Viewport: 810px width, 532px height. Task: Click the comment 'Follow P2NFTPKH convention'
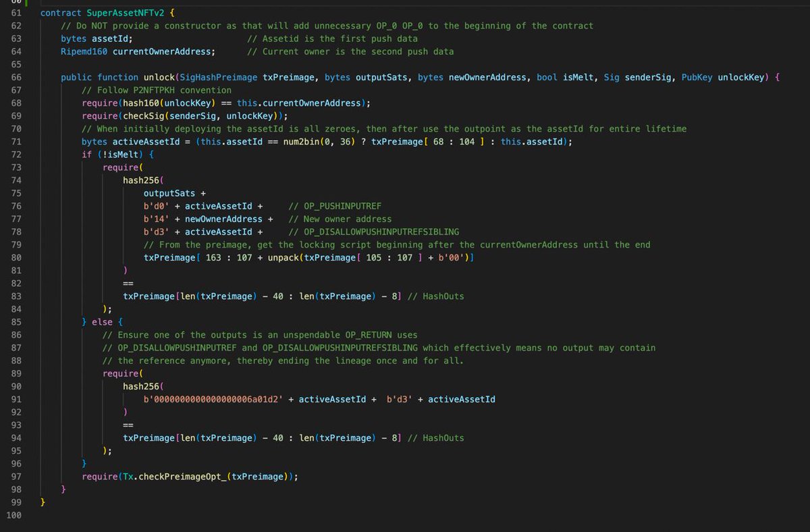pyautogui.click(x=157, y=90)
